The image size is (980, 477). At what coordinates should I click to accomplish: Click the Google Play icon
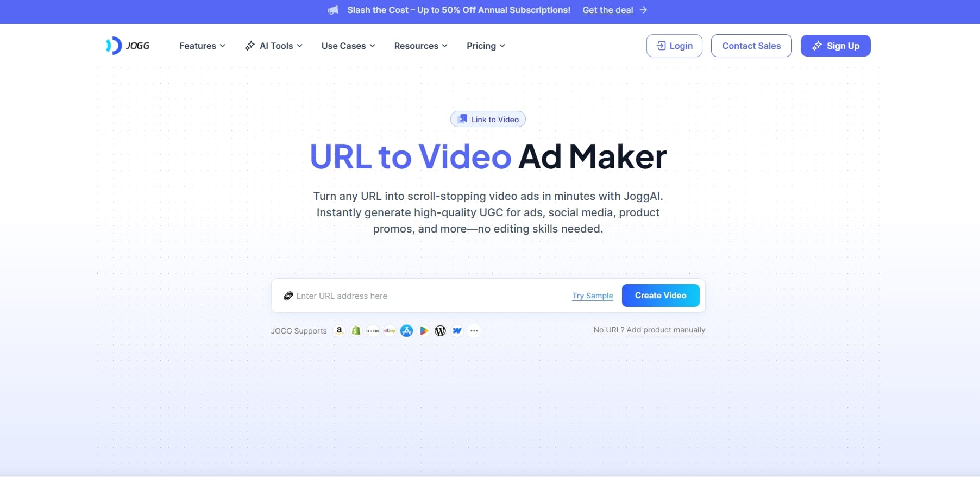click(x=424, y=330)
